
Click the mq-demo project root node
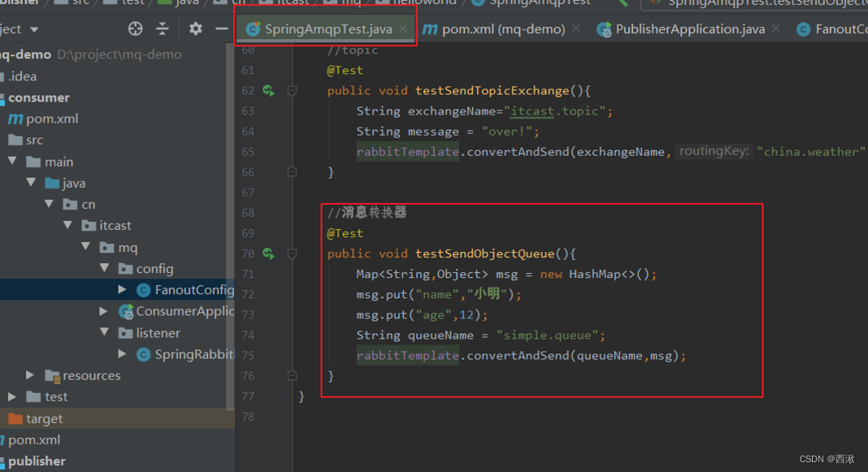[x=25, y=54]
